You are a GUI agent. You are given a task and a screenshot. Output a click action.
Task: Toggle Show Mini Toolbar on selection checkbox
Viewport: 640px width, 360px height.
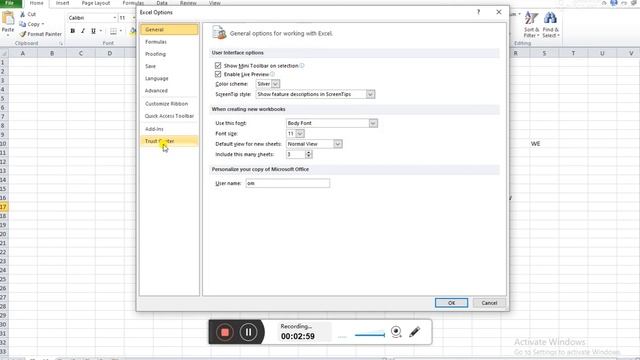pyautogui.click(x=218, y=66)
